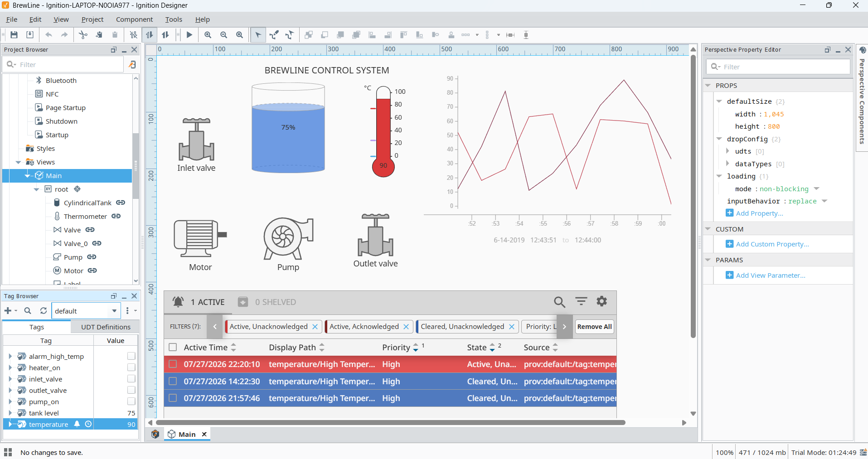Open the Component menu
This screenshot has height=459, width=868.
pyautogui.click(x=135, y=19)
